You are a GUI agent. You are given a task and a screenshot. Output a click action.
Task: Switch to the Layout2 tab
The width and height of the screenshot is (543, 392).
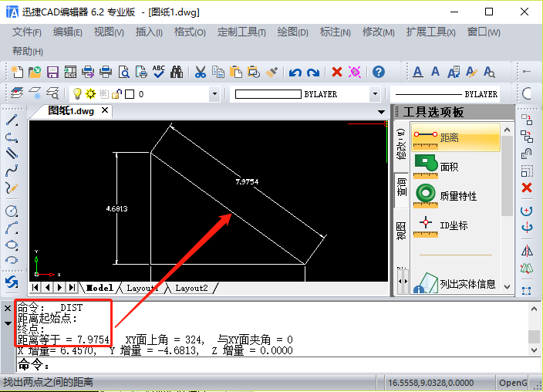click(x=191, y=288)
